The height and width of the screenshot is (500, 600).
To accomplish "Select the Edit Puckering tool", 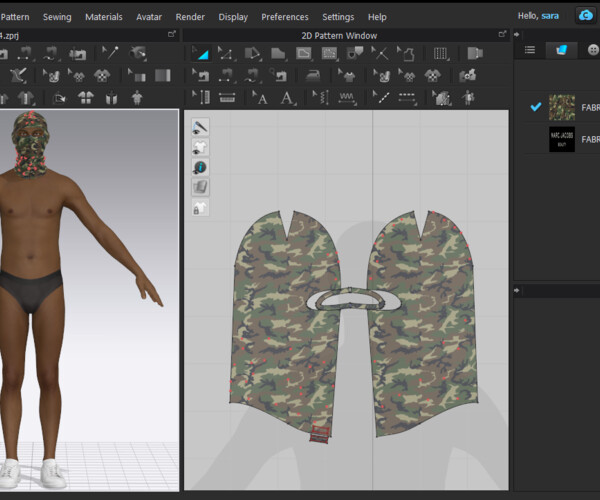I will click(321, 98).
